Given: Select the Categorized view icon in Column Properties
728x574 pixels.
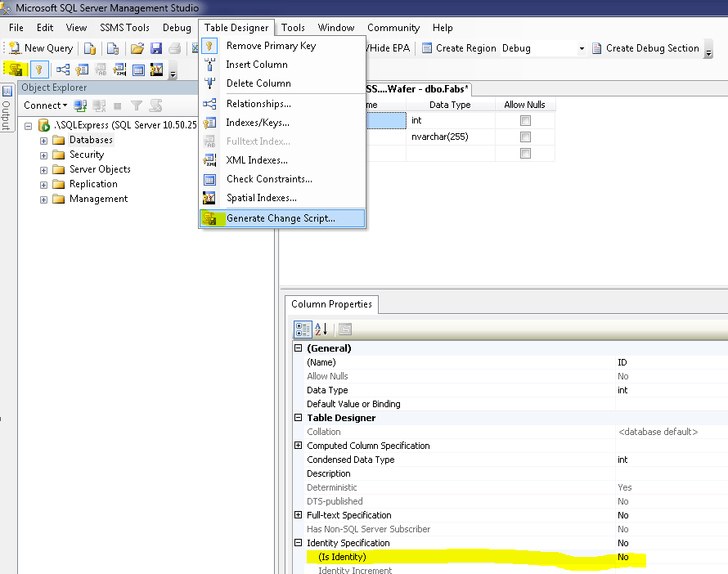Looking at the screenshot, I should click(x=301, y=329).
